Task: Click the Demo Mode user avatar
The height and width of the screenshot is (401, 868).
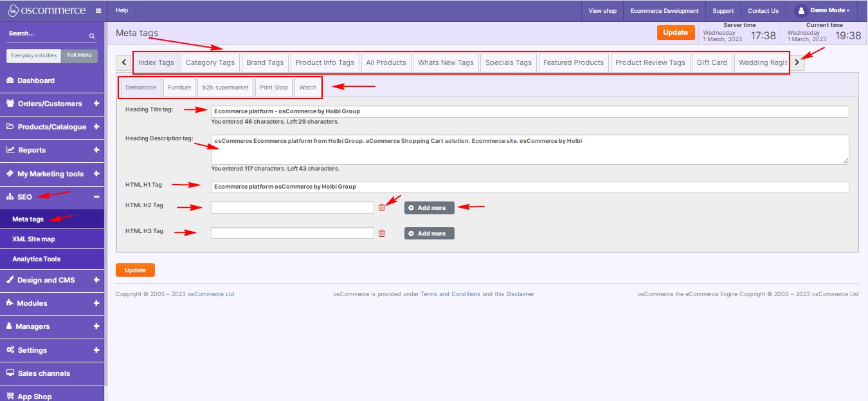Action: coord(800,10)
